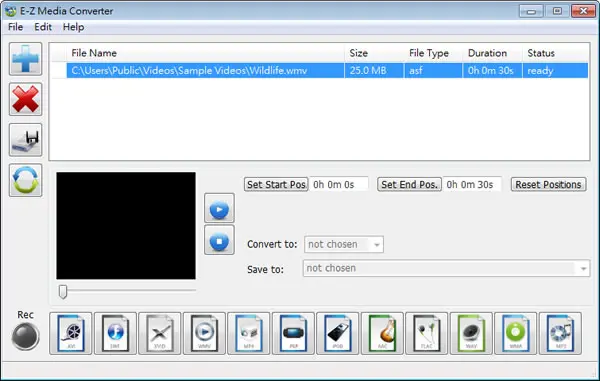Screen dimensions: 600x381
Task: Open the Help menu
Action: pyautogui.click(x=73, y=27)
